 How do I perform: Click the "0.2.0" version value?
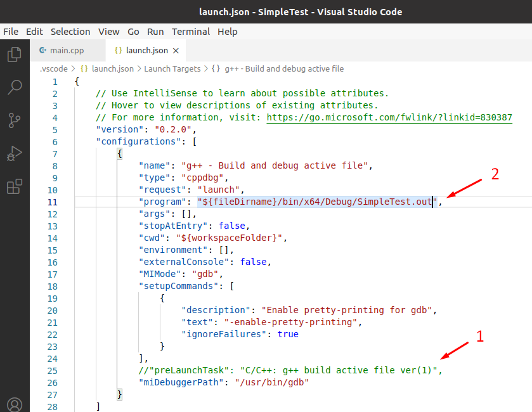pos(173,129)
